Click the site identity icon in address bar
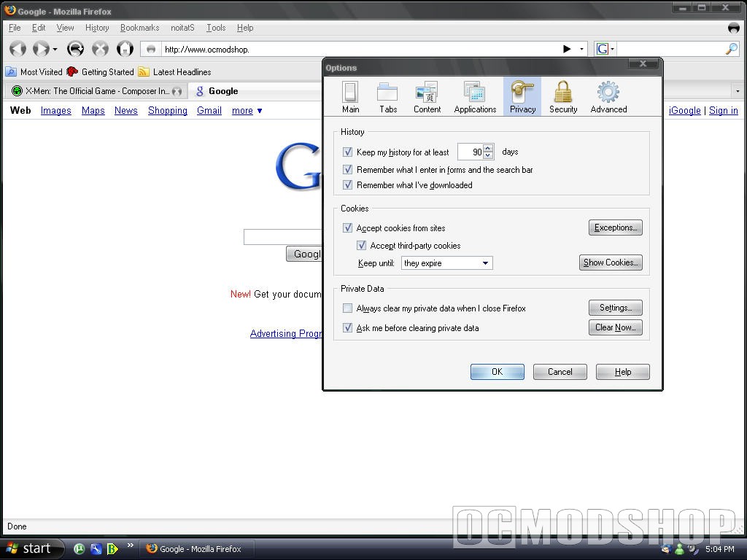747x560 pixels. pos(151,49)
